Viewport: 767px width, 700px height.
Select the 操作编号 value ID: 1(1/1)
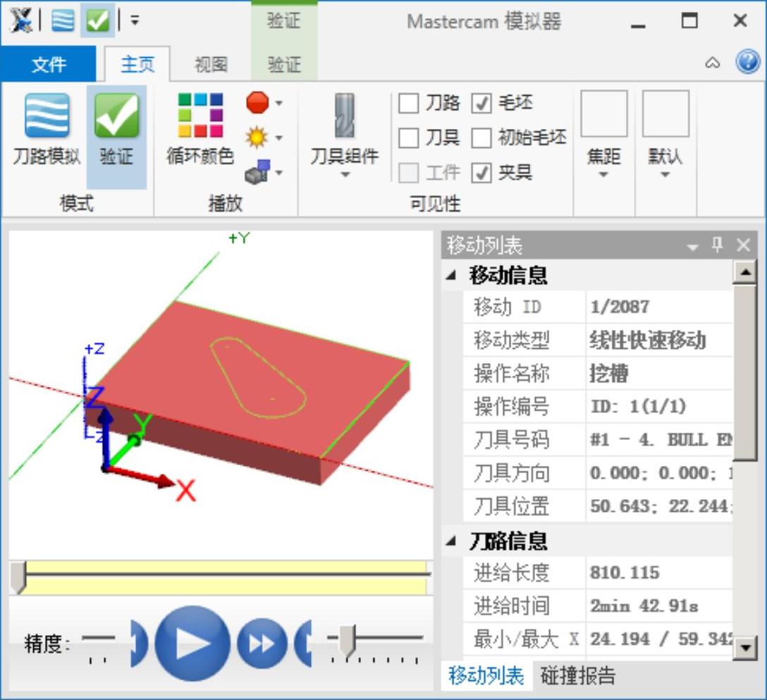[x=639, y=407]
